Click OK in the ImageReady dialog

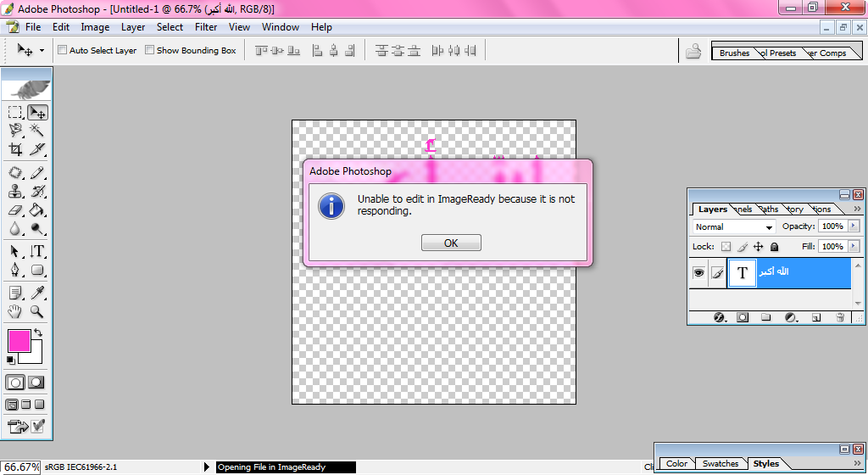(451, 243)
